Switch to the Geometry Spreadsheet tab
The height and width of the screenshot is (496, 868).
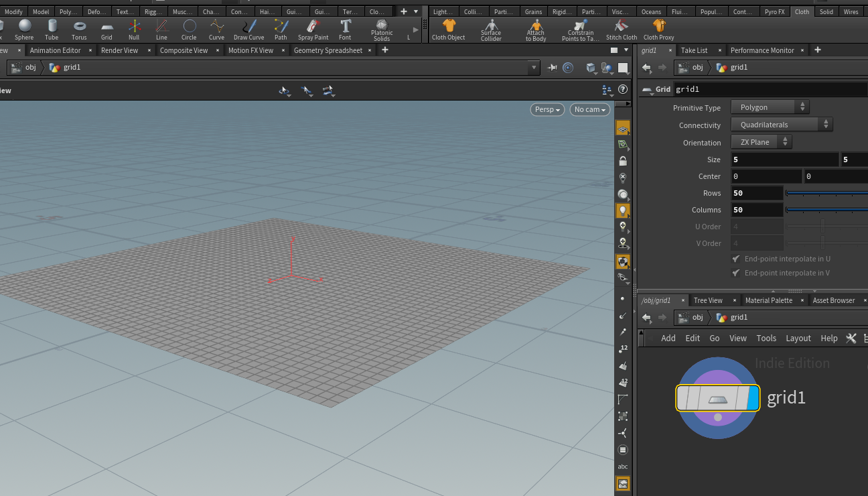[x=328, y=50]
